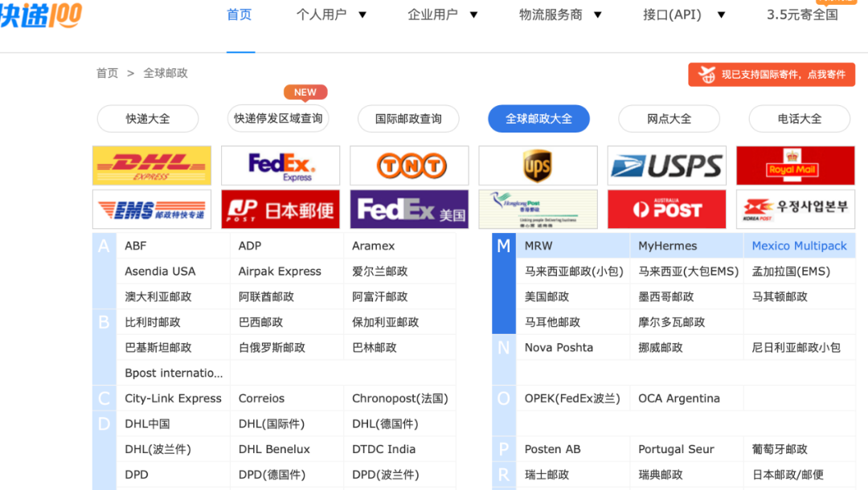The height and width of the screenshot is (490, 868).
Task: Select the EMS 邮政特快专递 logo
Action: 151,209
